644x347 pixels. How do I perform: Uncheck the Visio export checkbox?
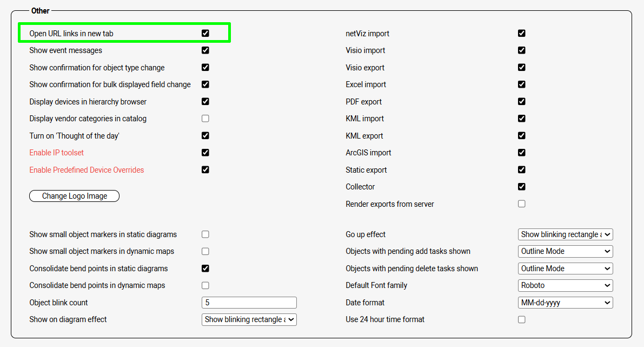pyautogui.click(x=522, y=68)
